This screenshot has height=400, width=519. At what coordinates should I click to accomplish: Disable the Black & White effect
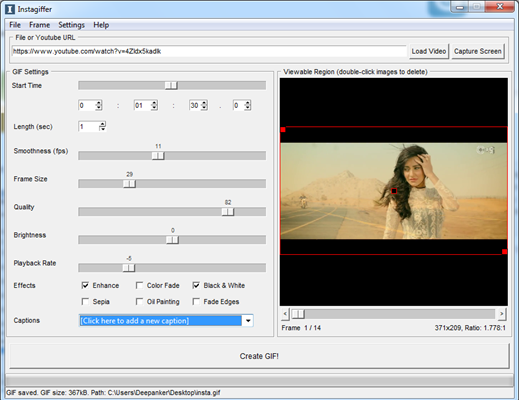pyautogui.click(x=196, y=285)
